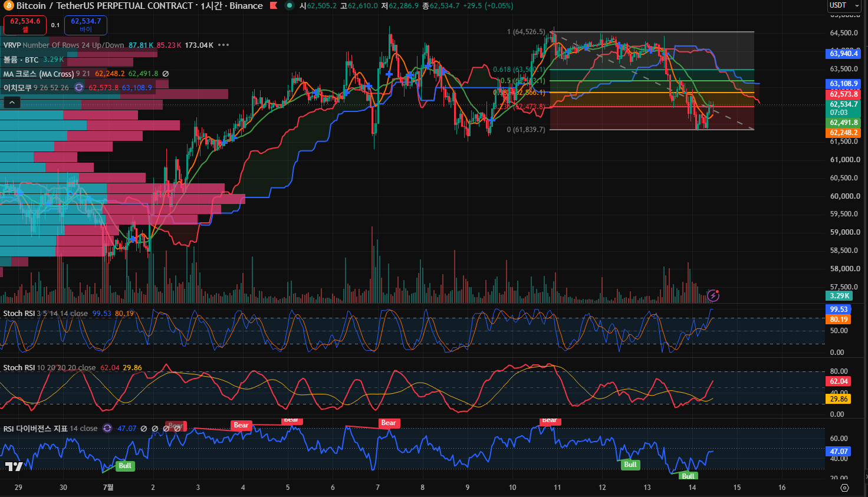
Task: Click the green market-status dot icon
Action: pos(290,6)
